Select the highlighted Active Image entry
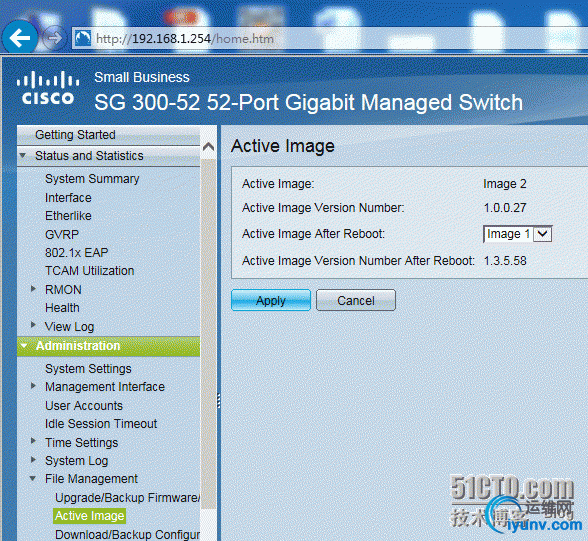588x541 pixels. tap(89, 516)
